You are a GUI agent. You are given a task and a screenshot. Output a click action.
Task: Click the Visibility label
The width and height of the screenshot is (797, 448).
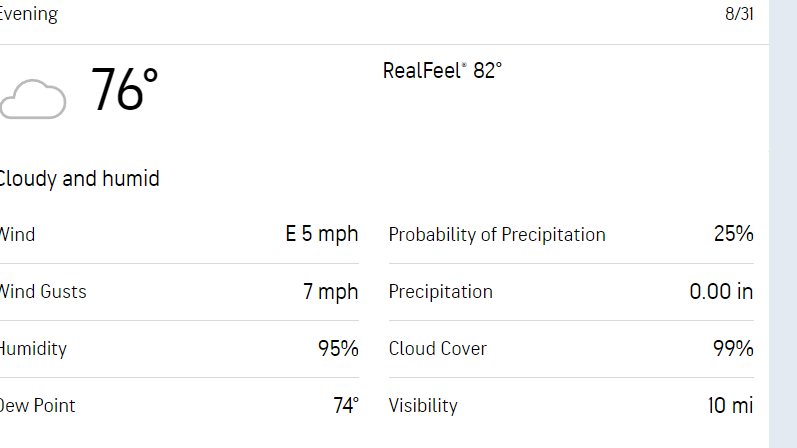click(x=423, y=406)
